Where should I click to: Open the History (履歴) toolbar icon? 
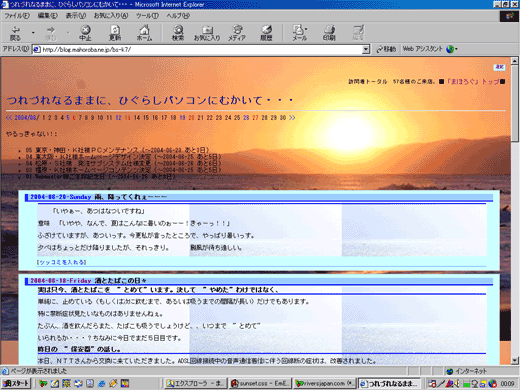pyautogui.click(x=266, y=33)
